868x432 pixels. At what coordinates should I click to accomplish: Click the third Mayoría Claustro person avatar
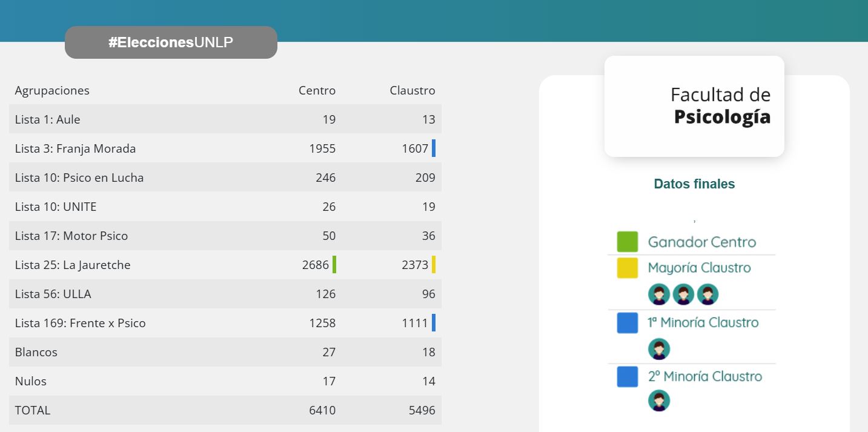point(707,294)
